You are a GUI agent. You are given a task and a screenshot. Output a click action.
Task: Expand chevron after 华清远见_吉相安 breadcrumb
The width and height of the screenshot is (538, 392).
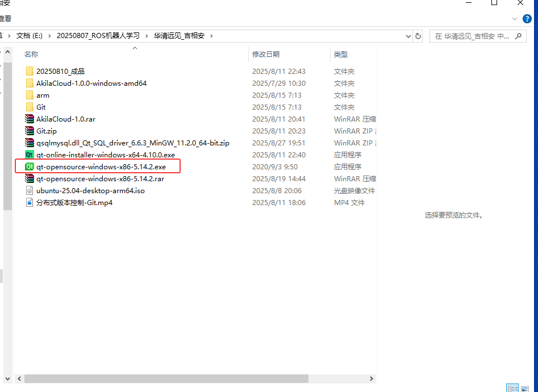pyautogui.click(x=211, y=36)
